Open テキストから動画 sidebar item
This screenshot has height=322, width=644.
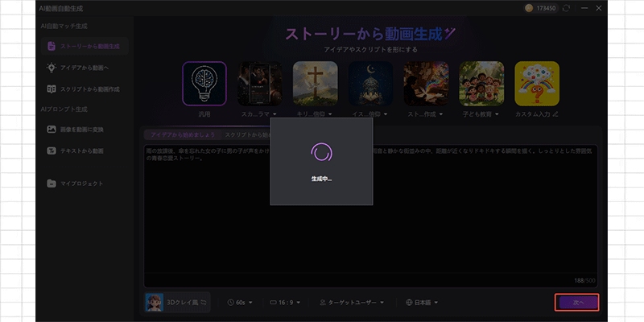85,151
